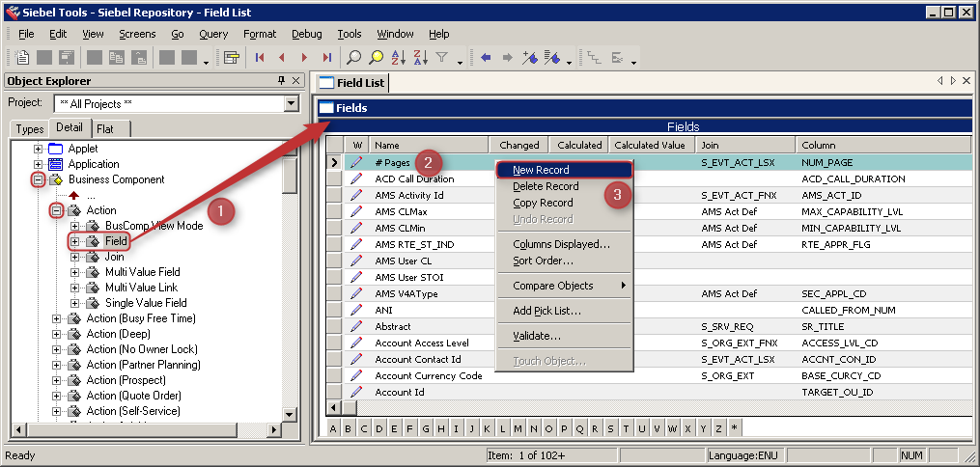Image resolution: width=980 pixels, height=467 pixels.
Task: Select Columns Displayed... menu entry
Action: [565, 244]
